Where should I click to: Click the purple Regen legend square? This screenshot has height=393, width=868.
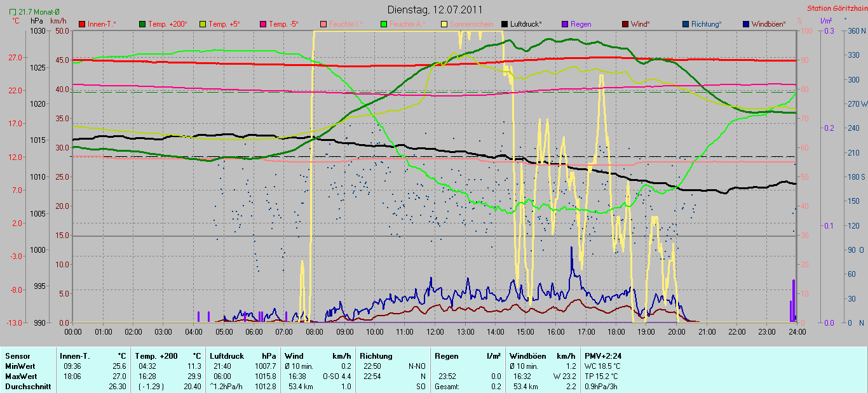pyautogui.click(x=564, y=24)
